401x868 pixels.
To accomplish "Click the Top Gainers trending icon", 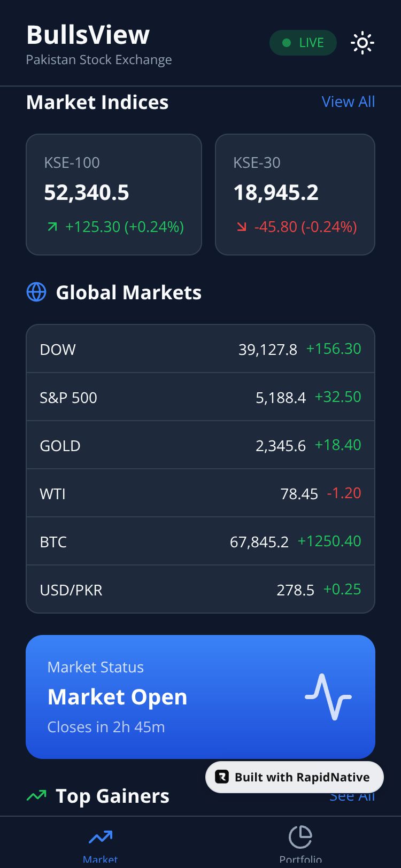I will click(x=36, y=796).
